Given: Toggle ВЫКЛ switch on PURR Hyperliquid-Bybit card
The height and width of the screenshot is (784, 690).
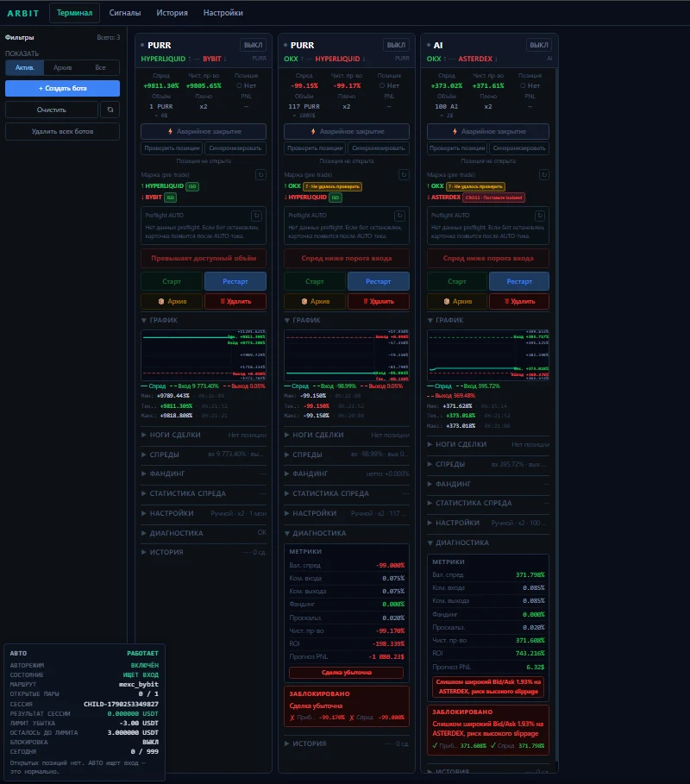Looking at the screenshot, I should point(253,45).
